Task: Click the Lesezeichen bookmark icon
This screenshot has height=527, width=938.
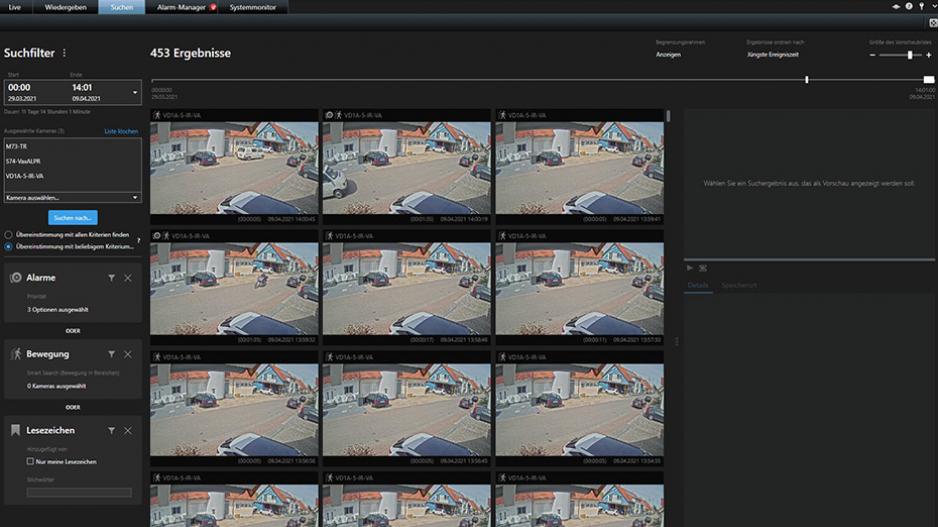Action: pyautogui.click(x=16, y=430)
